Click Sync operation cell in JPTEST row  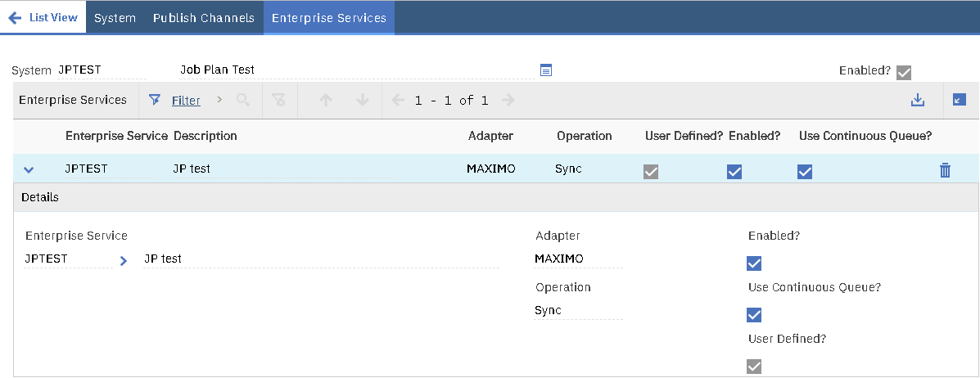click(x=568, y=169)
